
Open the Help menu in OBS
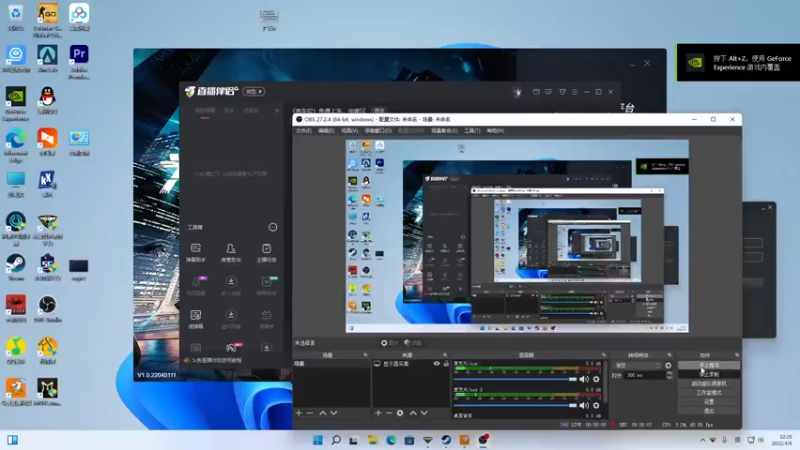pyautogui.click(x=495, y=131)
